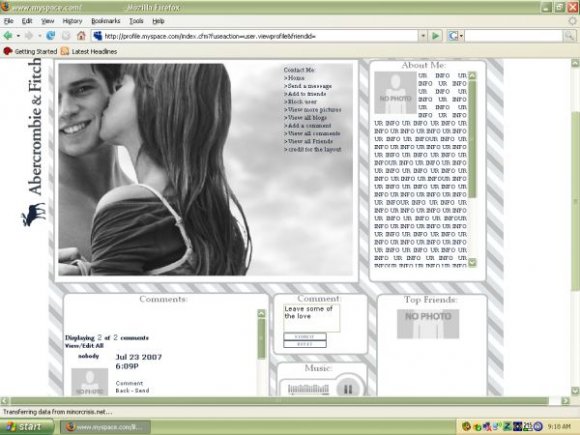Pause the music player
580x435 pixels.
348,389
